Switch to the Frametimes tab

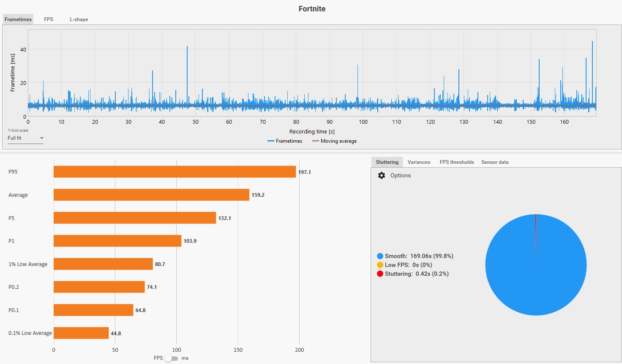click(x=18, y=19)
